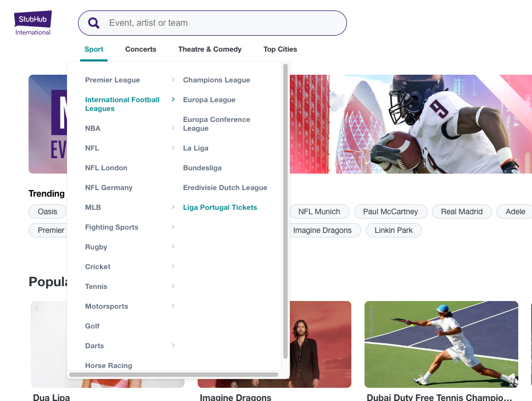Expand the Motorsports submenu chevron
The width and height of the screenshot is (532, 401).
click(173, 305)
